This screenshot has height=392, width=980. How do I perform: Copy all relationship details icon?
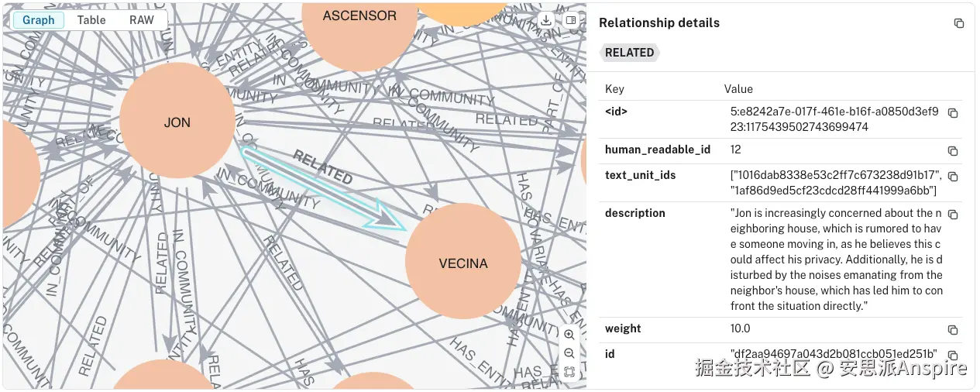[959, 23]
